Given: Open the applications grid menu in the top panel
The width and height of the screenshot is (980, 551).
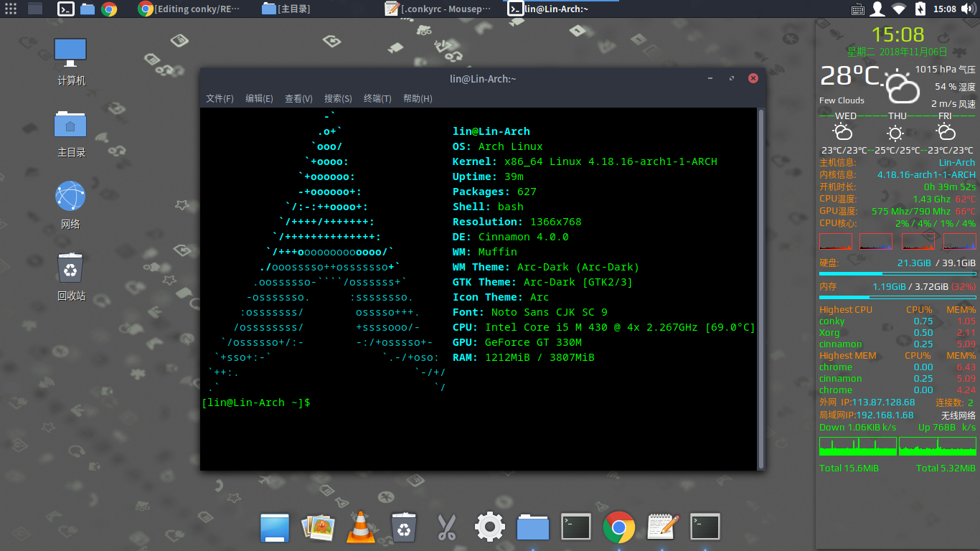Looking at the screenshot, I should (x=10, y=9).
